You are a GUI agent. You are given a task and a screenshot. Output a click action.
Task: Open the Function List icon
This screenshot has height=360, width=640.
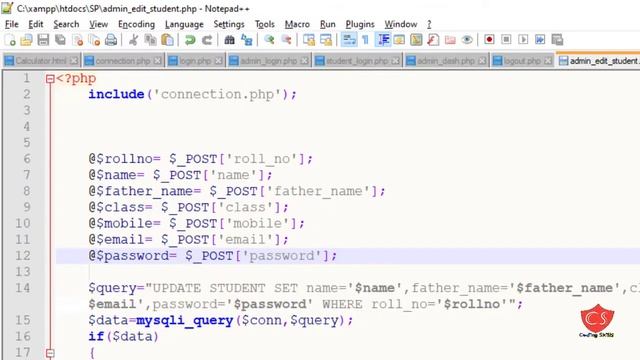pyautogui.click(x=433, y=40)
